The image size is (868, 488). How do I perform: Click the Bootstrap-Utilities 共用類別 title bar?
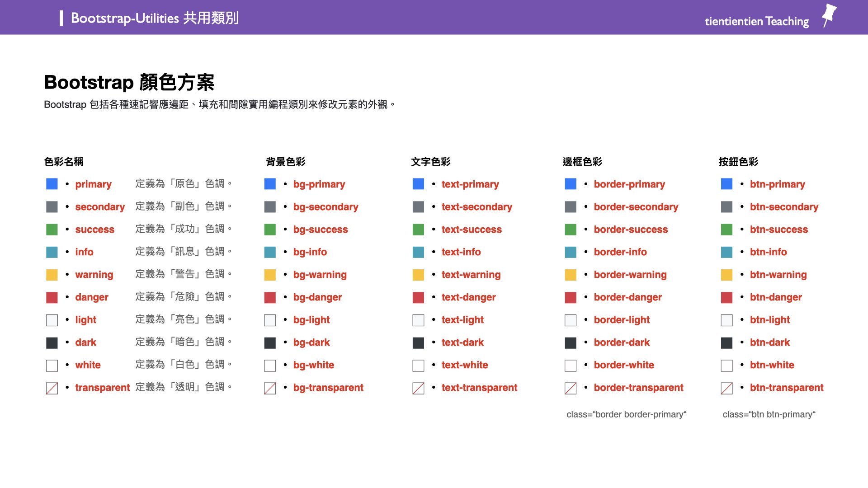coord(155,19)
